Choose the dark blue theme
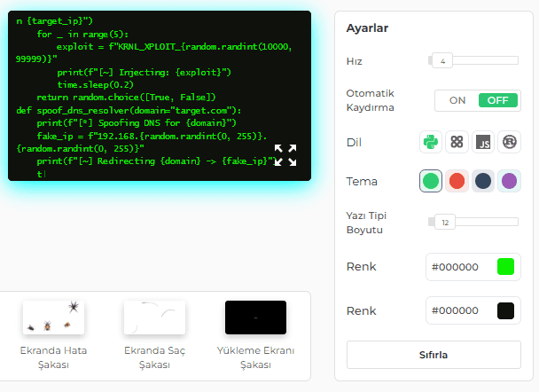 point(483,181)
